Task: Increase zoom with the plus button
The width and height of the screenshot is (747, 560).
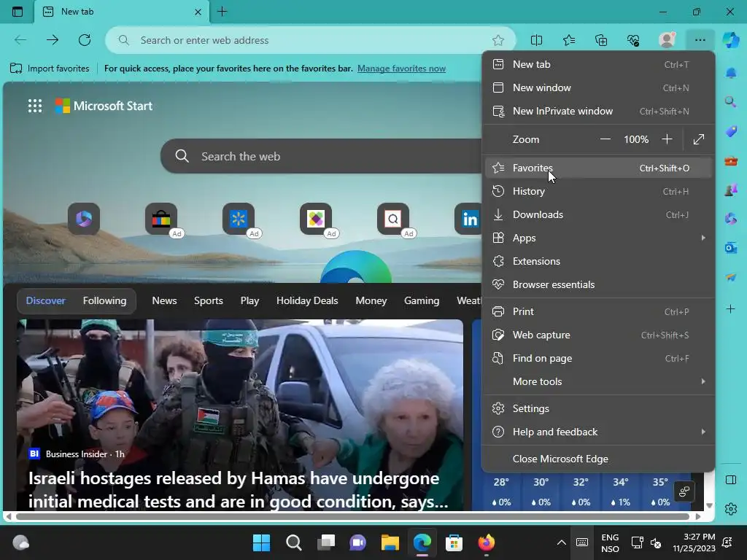Action: tap(667, 139)
